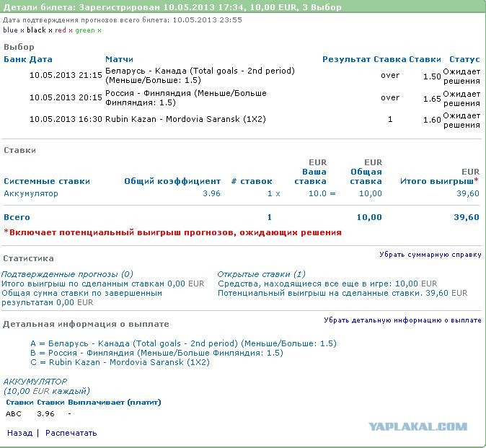The image size is (486, 448).
Task: Open 'Подтвержденные прогнозы (0)' statistics heading
Action: (x=67, y=274)
